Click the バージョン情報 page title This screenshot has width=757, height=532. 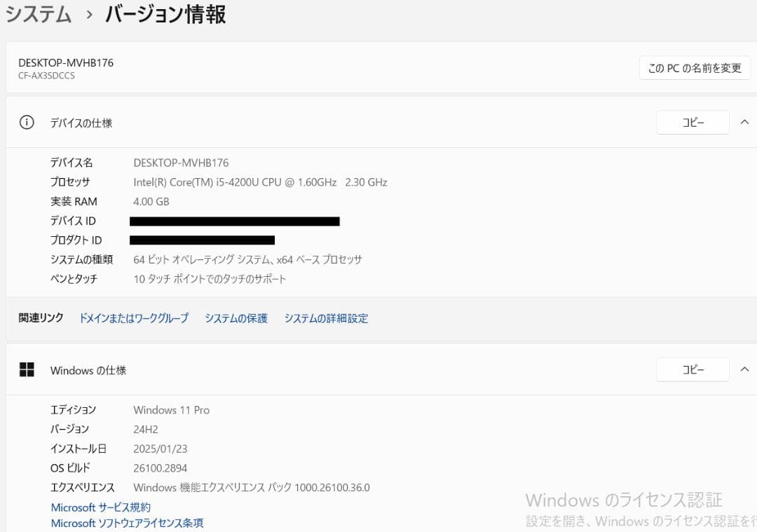pos(165,14)
